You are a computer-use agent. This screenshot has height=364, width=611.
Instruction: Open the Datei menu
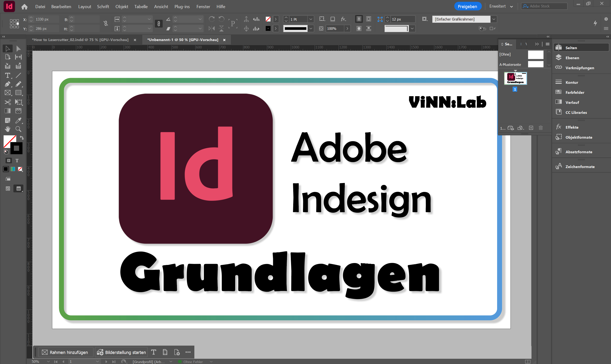pos(40,7)
